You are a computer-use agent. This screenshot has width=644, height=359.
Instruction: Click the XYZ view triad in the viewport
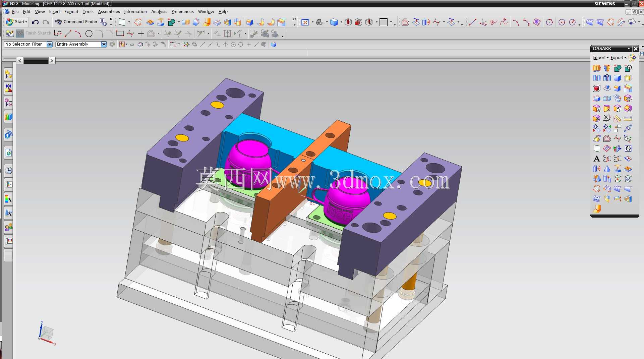[46, 334]
